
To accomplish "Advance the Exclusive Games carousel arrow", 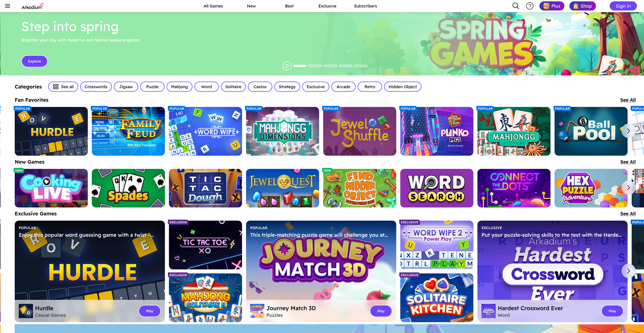I will 628,271.
